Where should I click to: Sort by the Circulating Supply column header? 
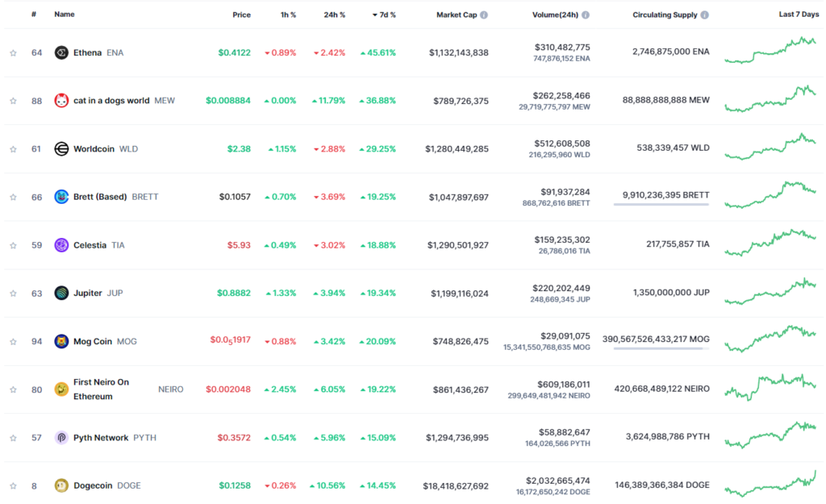click(x=665, y=15)
